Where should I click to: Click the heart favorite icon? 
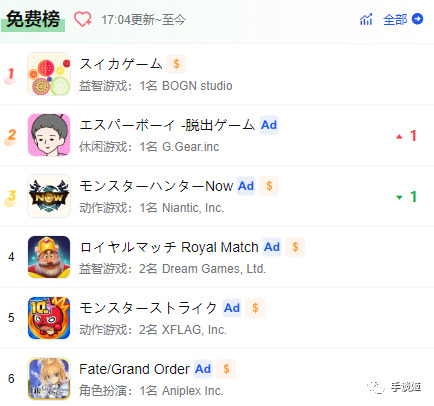click(x=82, y=19)
